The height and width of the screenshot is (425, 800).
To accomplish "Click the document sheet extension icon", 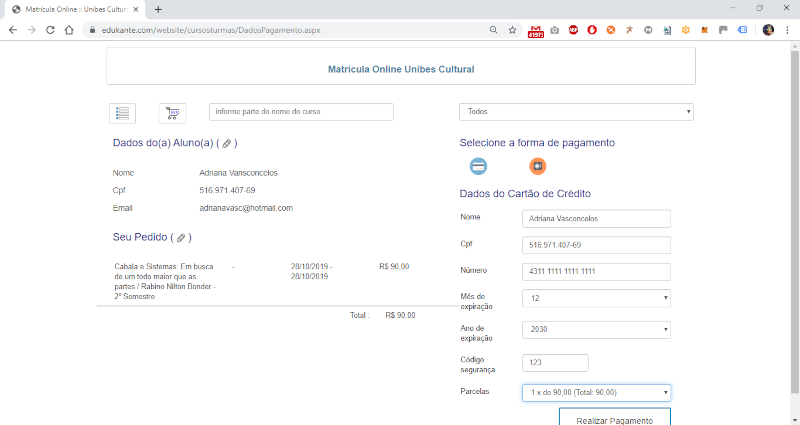I will click(667, 30).
